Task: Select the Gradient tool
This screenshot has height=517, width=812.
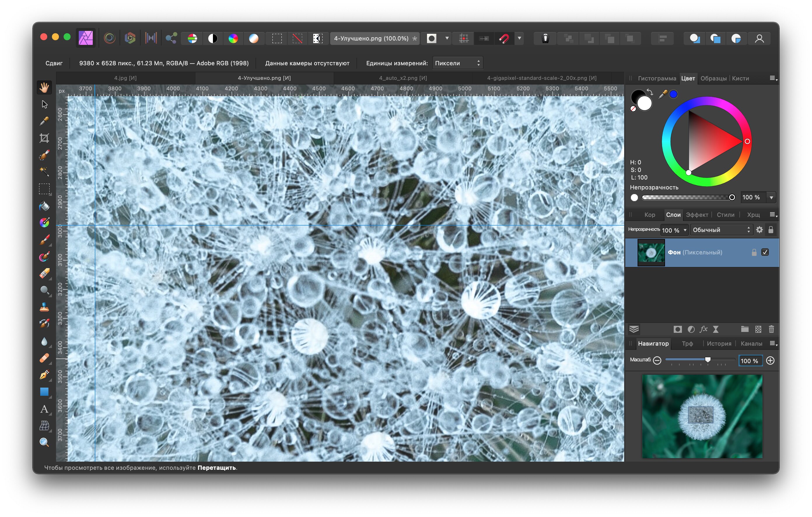Action: [44, 223]
